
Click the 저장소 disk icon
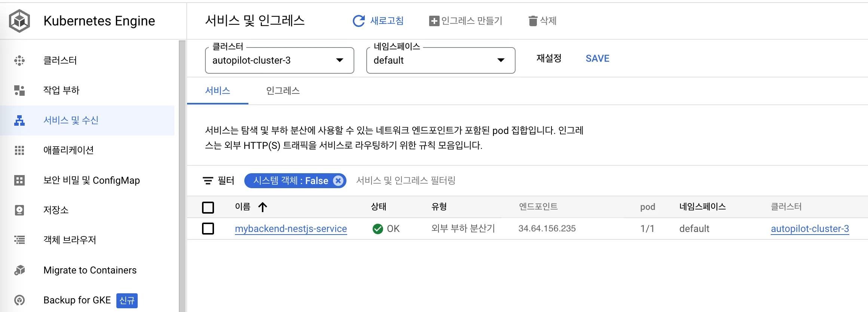[x=19, y=210]
